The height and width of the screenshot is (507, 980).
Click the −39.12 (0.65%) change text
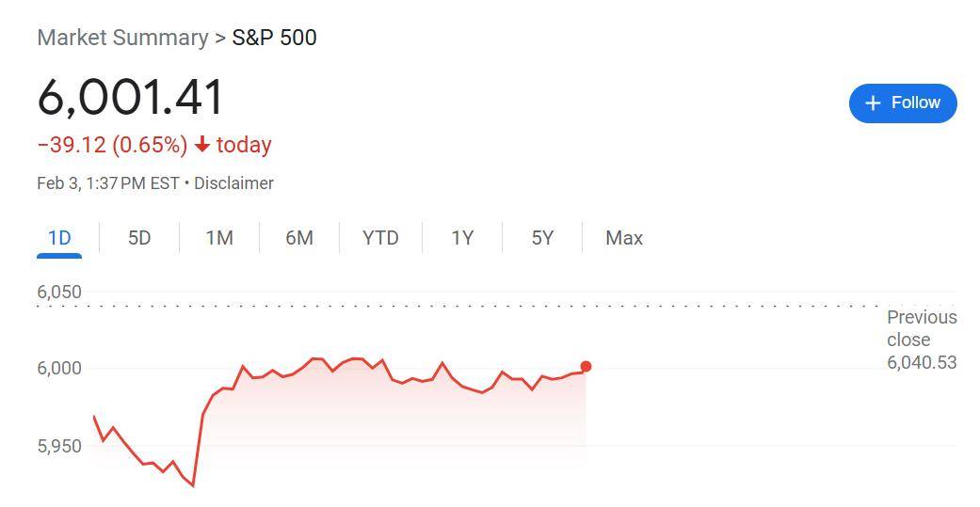point(113,145)
